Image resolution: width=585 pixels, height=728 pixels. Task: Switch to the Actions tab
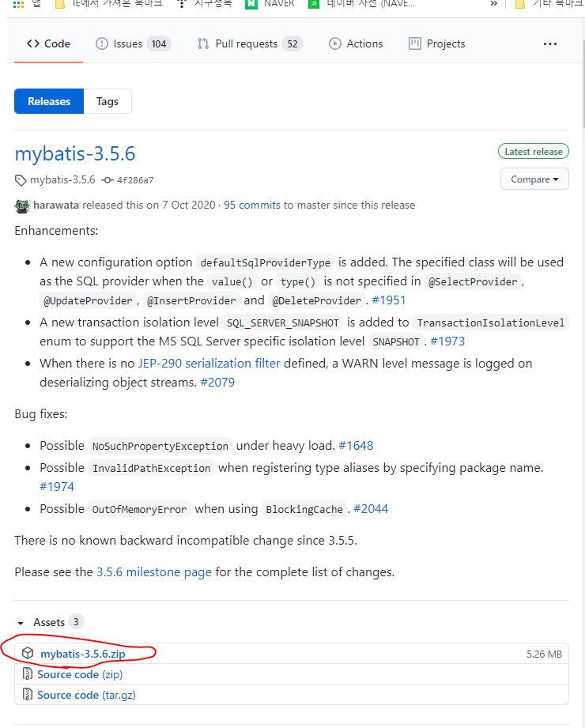pos(356,43)
